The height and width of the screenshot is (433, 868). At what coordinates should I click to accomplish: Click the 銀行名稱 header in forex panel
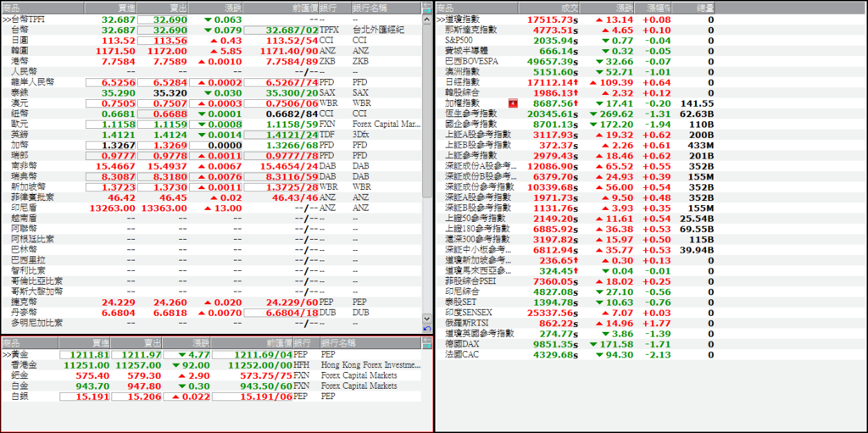(387, 8)
